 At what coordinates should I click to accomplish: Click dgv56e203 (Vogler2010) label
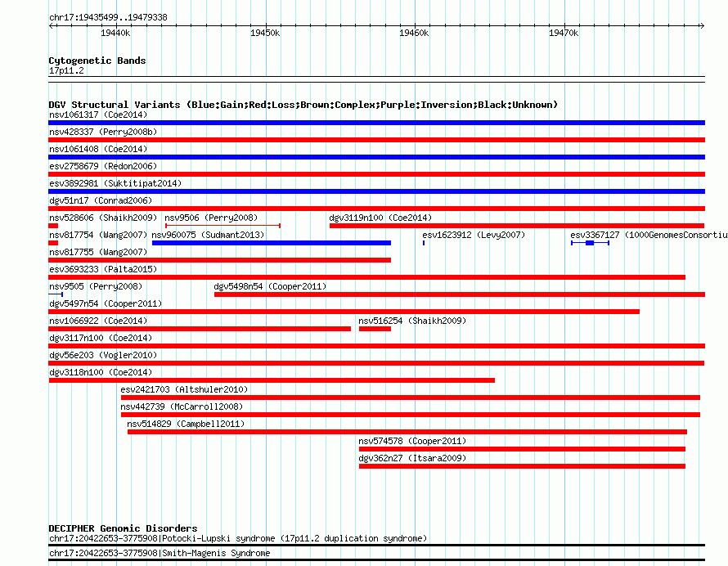103,355
